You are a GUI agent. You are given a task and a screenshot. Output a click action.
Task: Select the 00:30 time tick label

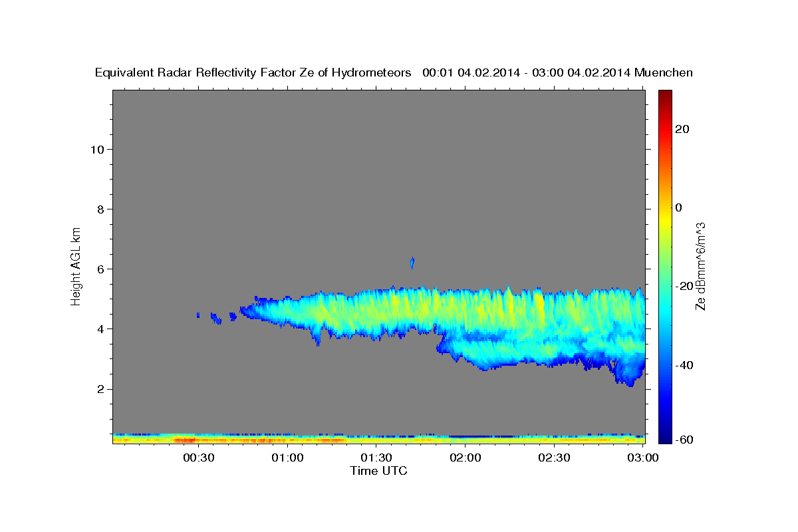[x=199, y=458]
